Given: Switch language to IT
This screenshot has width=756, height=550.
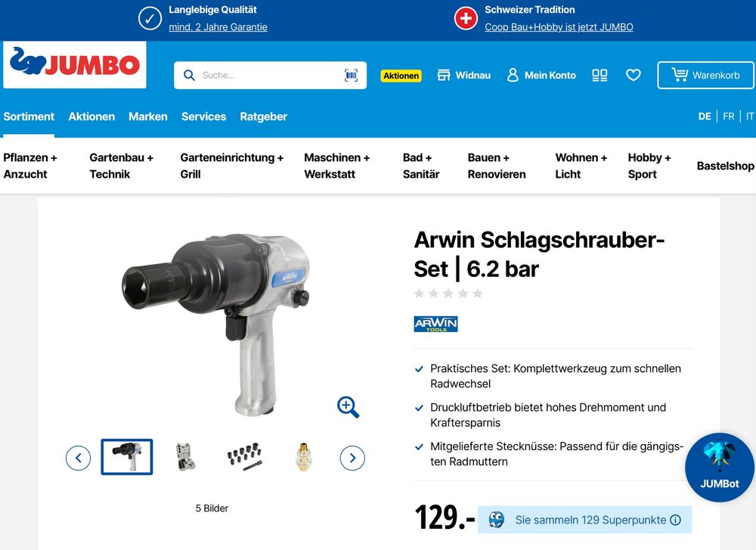Looking at the screenshot, I should [750, 117].
